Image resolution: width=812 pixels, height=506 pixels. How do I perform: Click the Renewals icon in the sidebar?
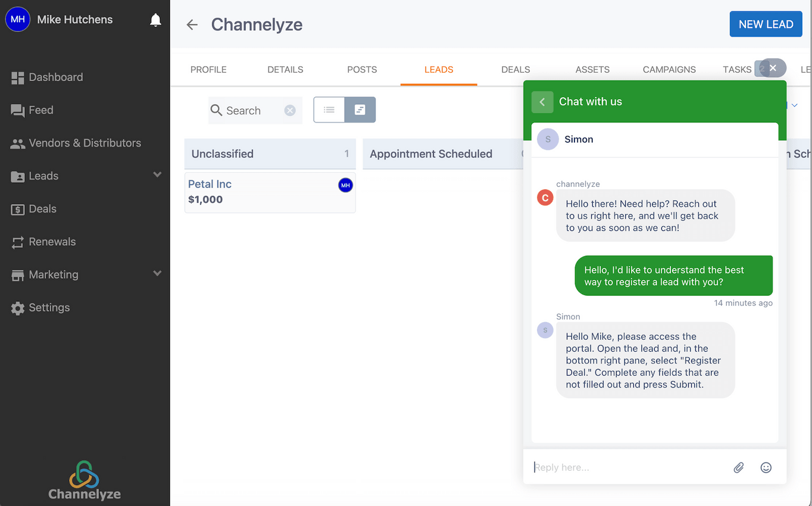(17, 242)
